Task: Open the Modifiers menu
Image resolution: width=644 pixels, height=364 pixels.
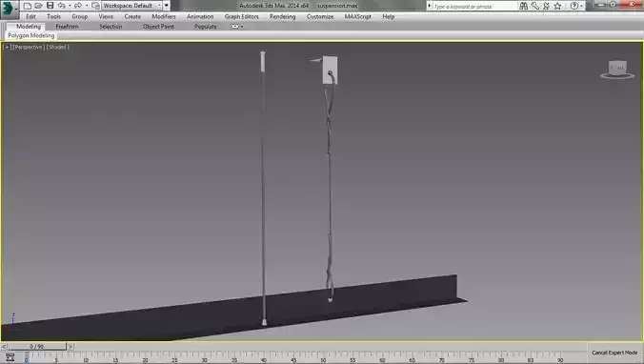Action: [164, 16]
